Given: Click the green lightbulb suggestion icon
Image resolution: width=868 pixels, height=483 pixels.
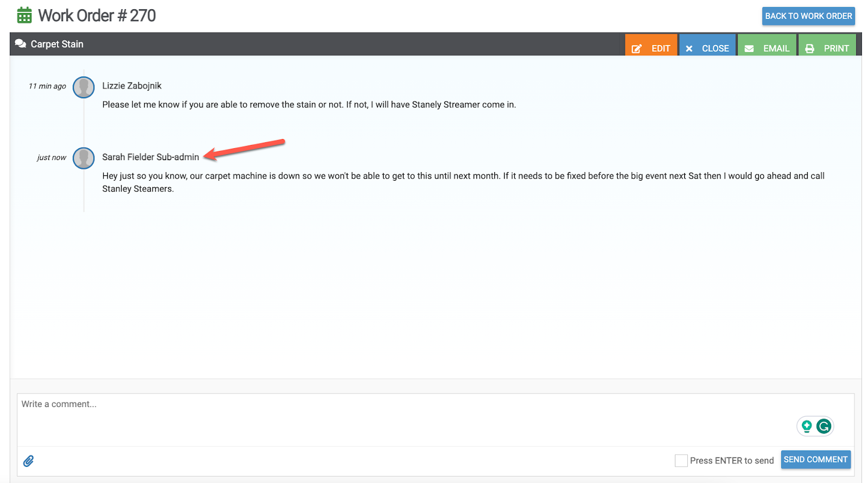Looking at the screenshot, I should coord(807,427).
